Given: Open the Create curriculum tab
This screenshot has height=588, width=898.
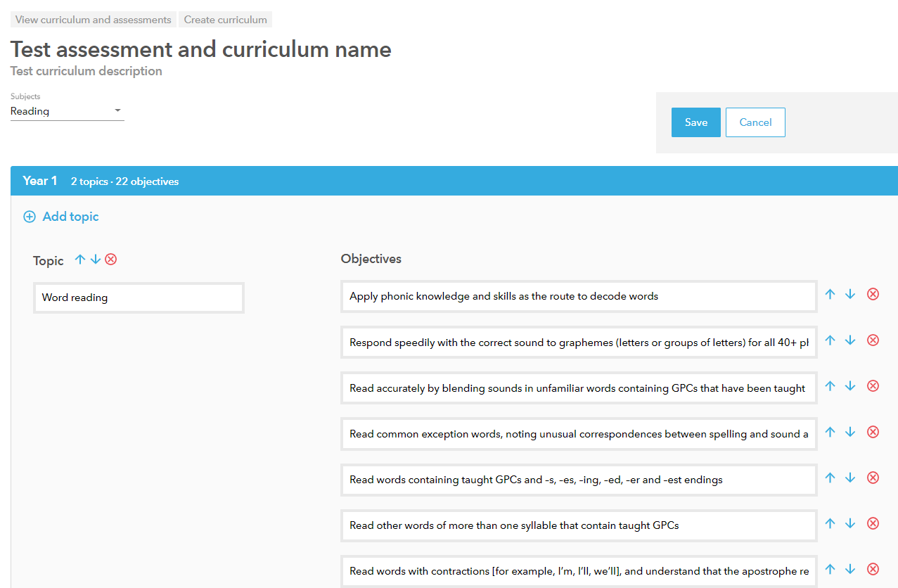Looking at the screenshot, I should (x=225, y=19).
